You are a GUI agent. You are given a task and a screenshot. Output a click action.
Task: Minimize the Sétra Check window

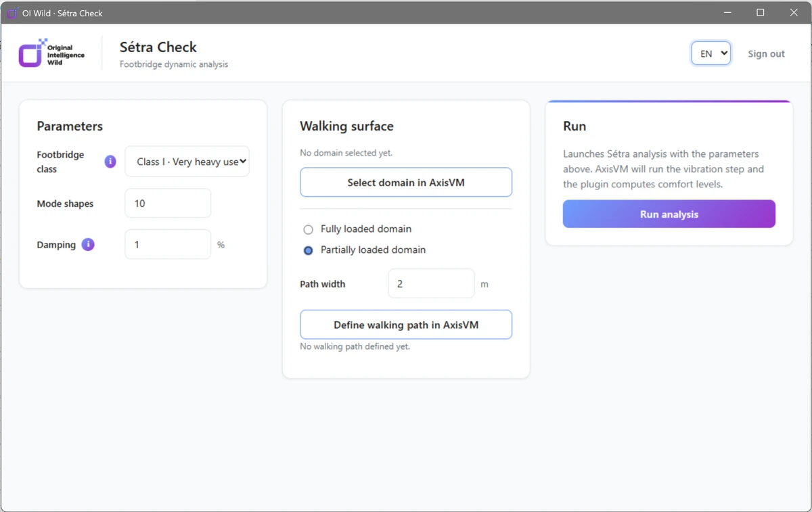pos(727,13)
